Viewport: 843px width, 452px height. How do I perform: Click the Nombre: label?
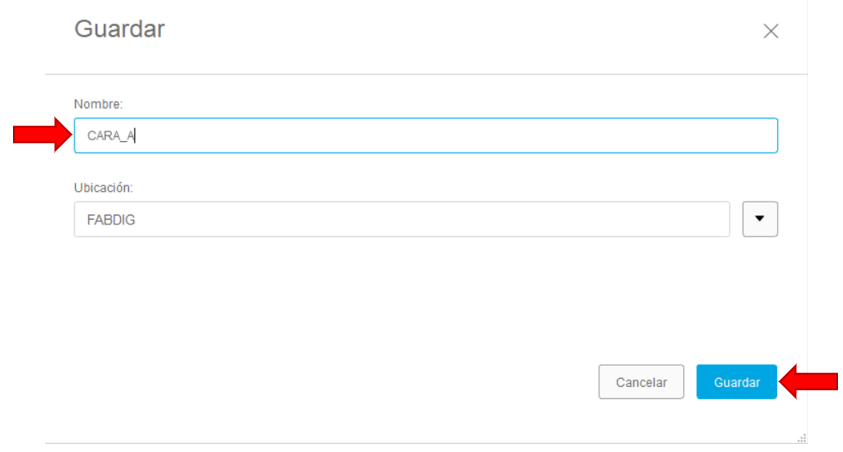98,104
